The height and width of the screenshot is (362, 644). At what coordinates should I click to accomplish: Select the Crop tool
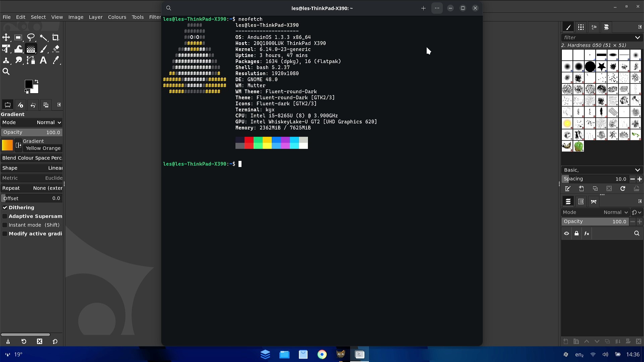(56, 38)
